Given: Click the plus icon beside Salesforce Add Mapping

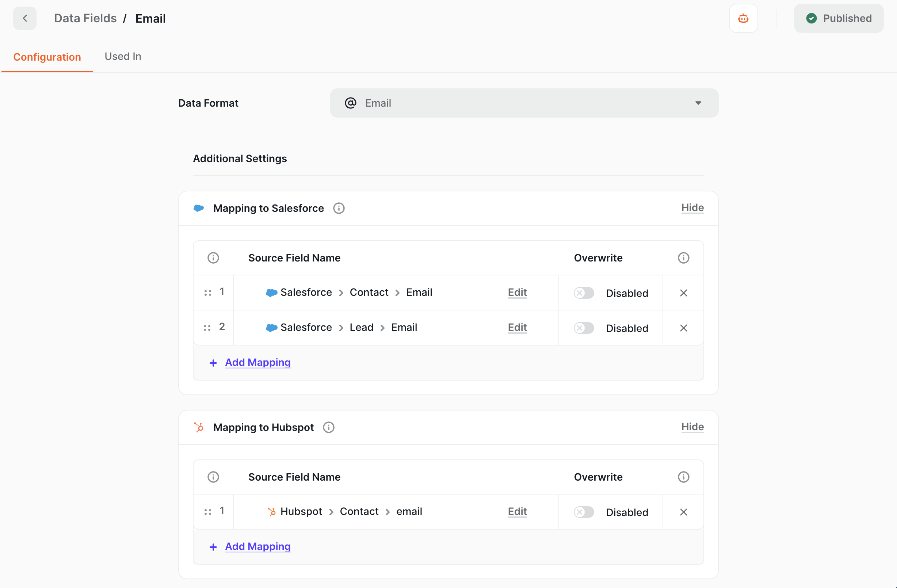Looking at the screenshot, I should [213, 363].
